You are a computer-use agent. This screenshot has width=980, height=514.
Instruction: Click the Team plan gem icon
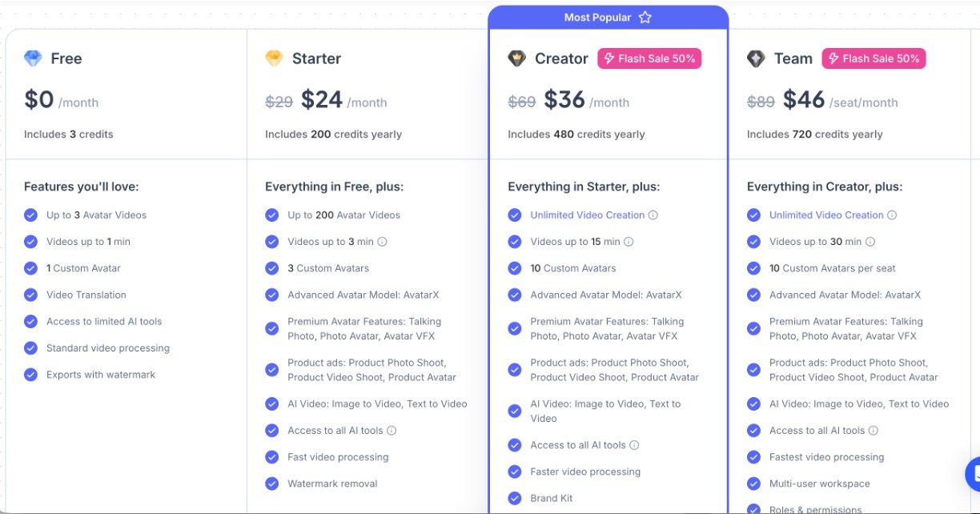pyautogui.click(x=756, y=58)
